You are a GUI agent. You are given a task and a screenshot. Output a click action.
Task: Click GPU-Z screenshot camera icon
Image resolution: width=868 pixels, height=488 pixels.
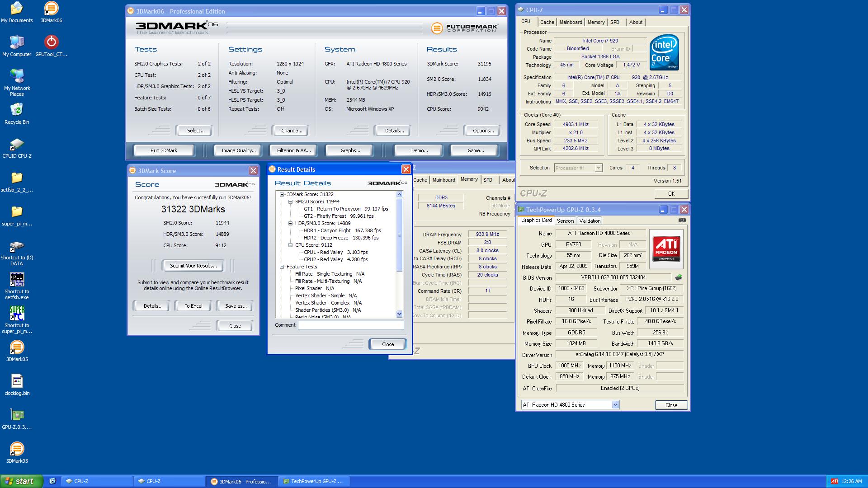682,220
